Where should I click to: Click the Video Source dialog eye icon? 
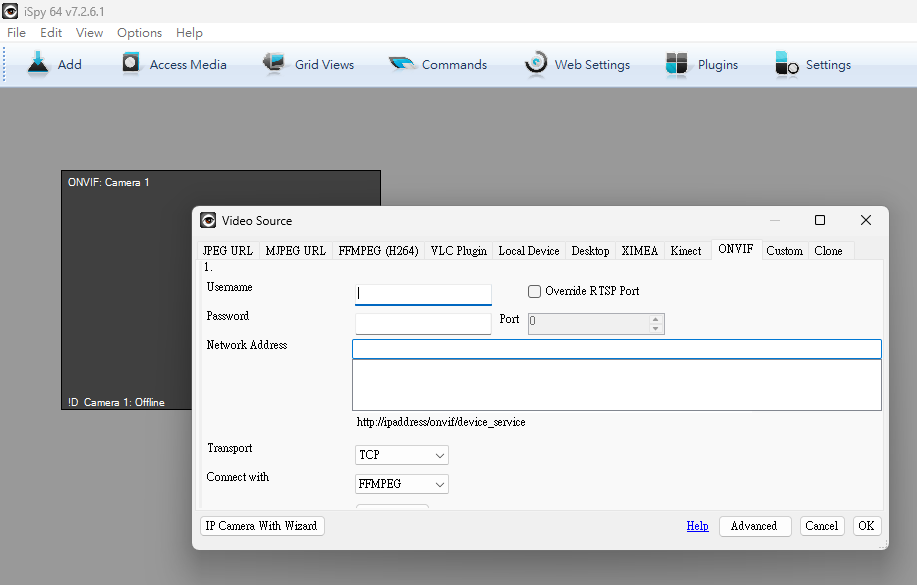click(x=208, y=220)
